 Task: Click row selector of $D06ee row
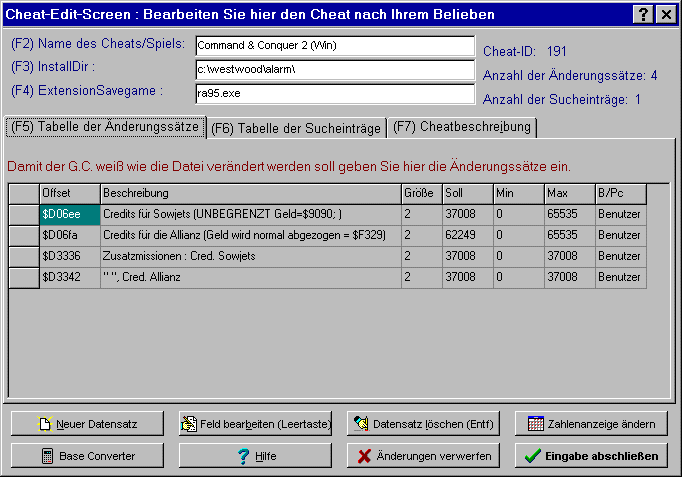pyautogui.click(x=24, y=214)
